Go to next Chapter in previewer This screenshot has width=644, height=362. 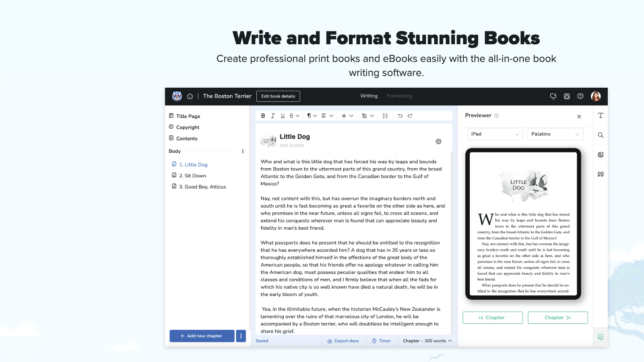(x=558, y=318)
